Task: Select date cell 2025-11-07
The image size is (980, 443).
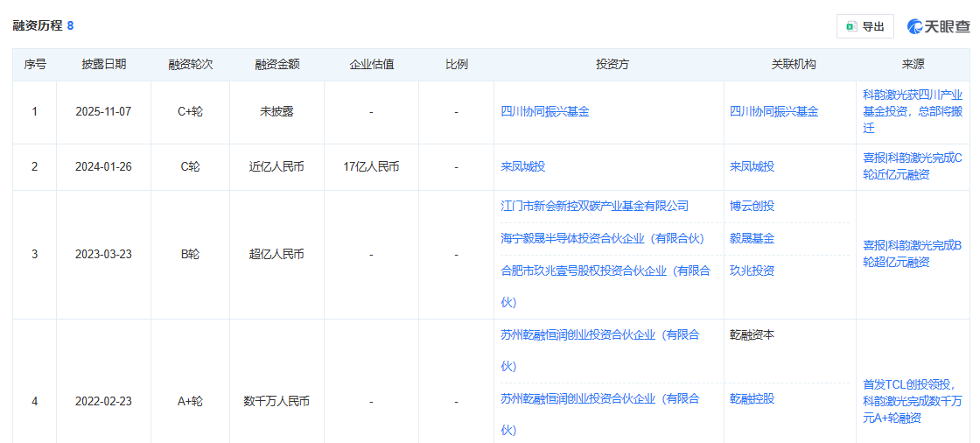Action: 104,113
